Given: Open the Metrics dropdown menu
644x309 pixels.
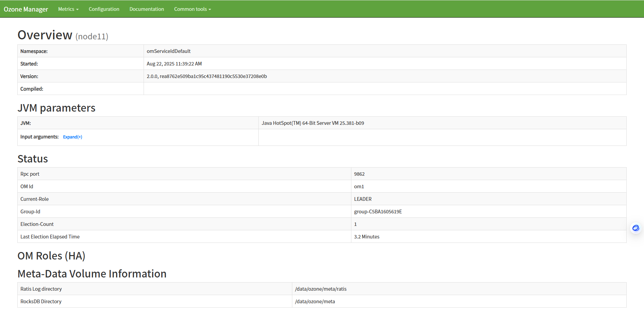Looking at the screenshot, I should click(x=68, y=9).
